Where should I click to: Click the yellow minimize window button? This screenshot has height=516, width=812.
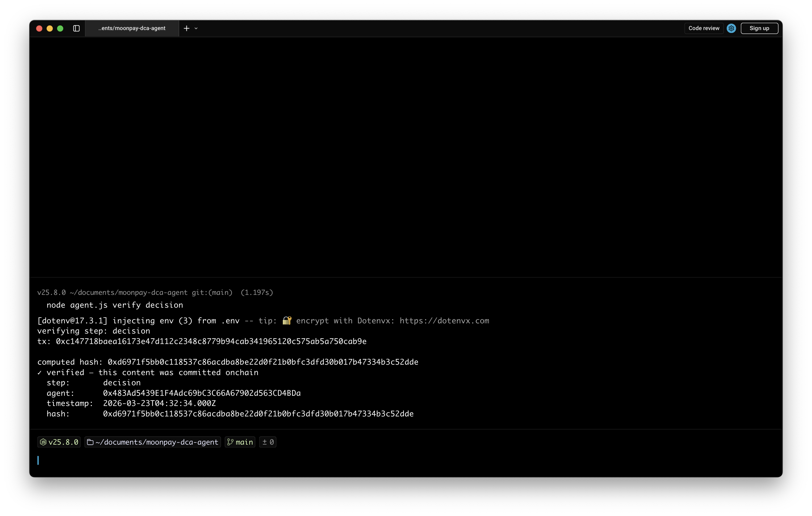point(49,28)
